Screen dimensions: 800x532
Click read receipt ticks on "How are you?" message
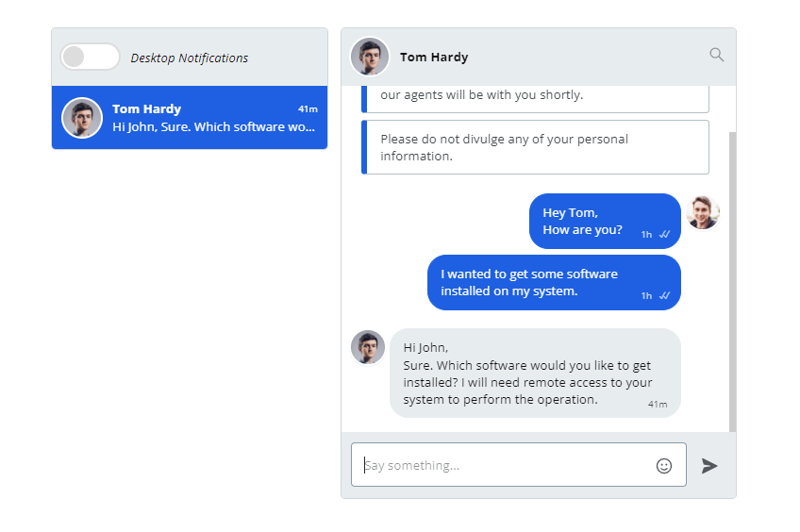tap(664, 234)
